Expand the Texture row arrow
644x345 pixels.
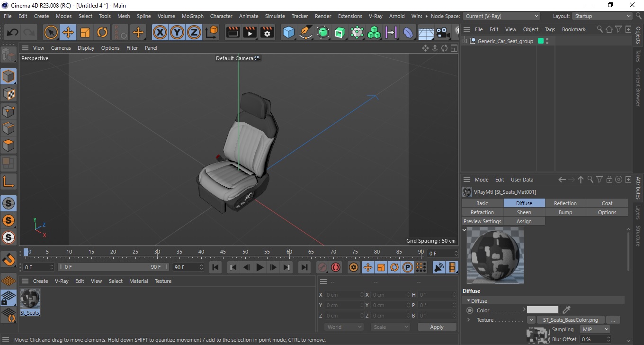pyautogui.click(x=469, y=320)
